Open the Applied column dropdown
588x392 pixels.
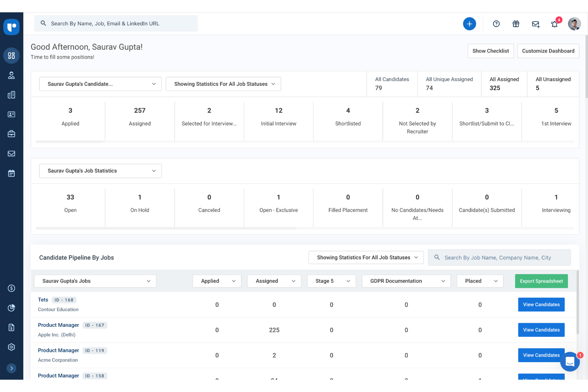point(217,281)
